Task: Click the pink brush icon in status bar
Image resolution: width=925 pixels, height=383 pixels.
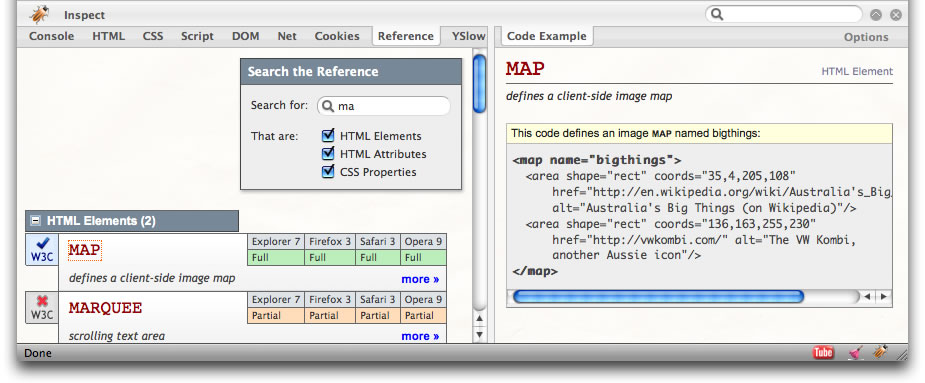Action: click(x=856, y=353)
